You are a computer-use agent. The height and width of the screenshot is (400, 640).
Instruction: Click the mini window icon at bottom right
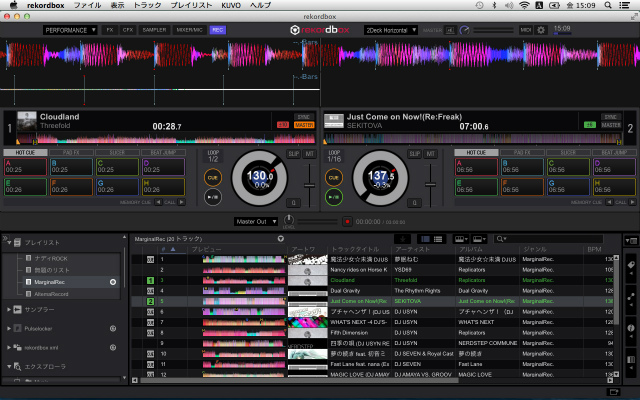613,392
